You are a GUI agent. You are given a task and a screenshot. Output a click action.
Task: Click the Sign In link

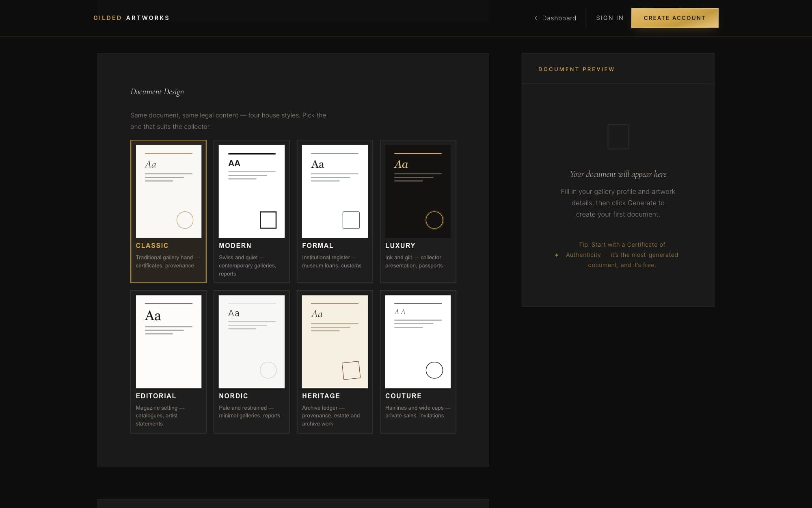609,18
